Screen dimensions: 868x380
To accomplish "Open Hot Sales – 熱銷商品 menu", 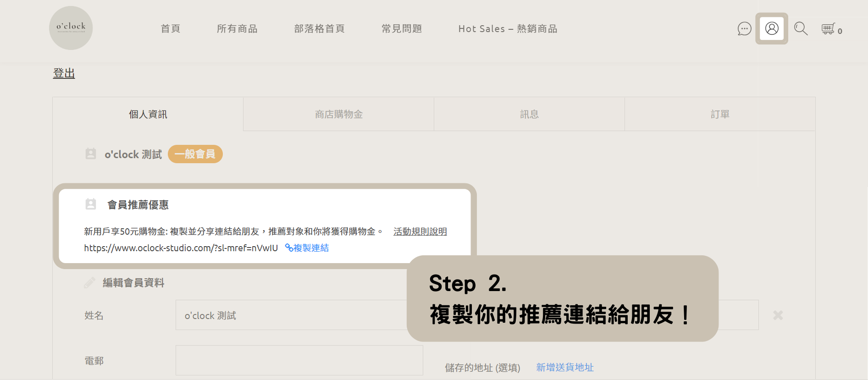I will 508,29.
